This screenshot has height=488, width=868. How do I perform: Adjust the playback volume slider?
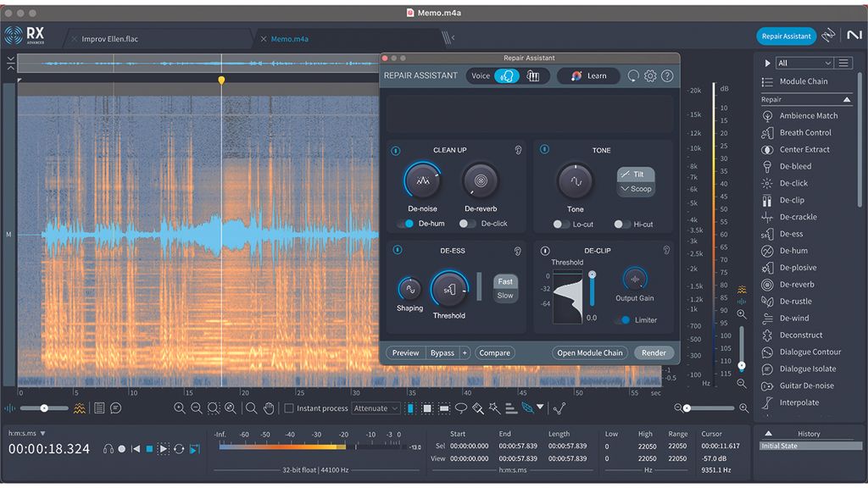[x=42, y=408]
